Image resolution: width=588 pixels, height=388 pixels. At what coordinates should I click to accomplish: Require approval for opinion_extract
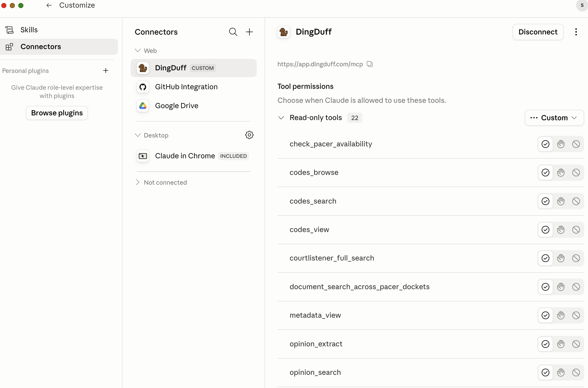coord(561,344)
